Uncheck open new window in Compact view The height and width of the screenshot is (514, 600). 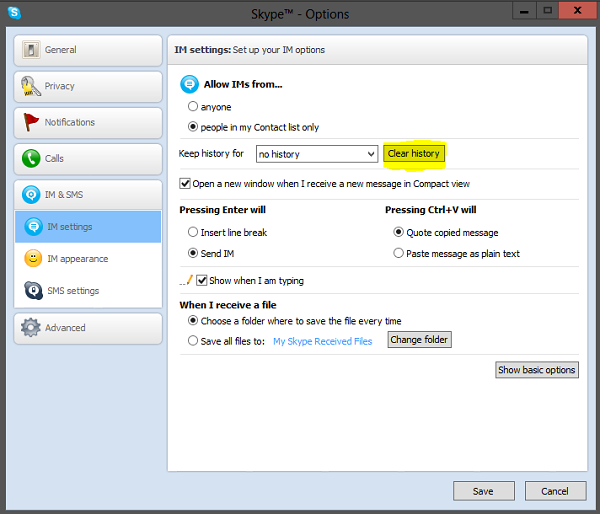(x=185, y=184)
